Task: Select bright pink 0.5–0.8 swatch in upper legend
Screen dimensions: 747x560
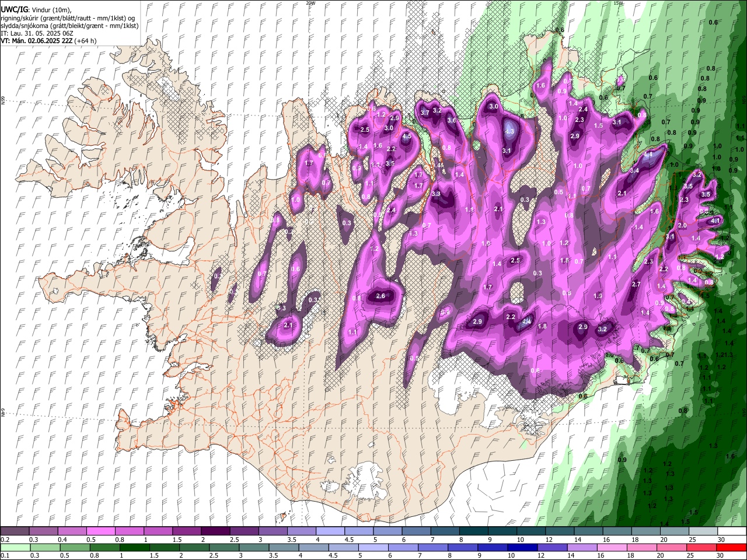Action: pyautogui.click(x=100, y=531)
